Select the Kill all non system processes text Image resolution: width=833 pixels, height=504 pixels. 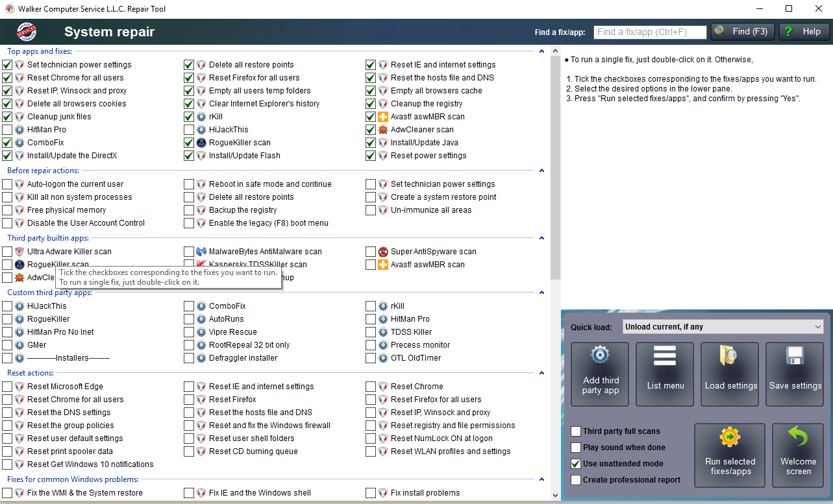80,197
